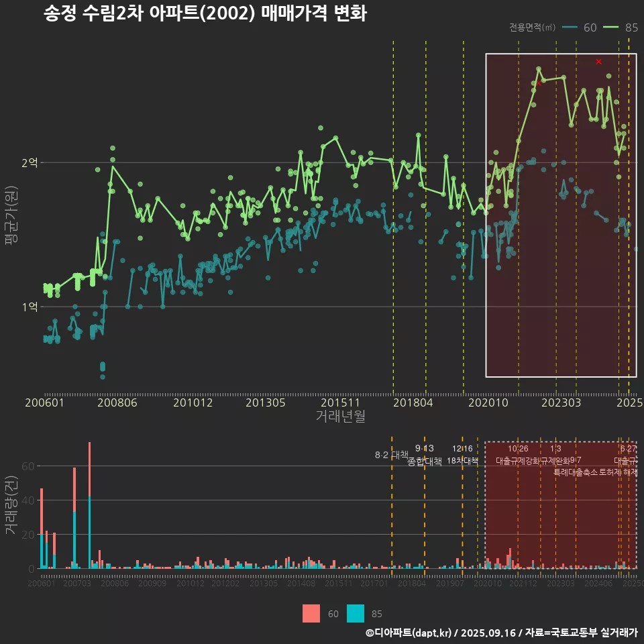Click the 거래량(건) volume axis title

tap(11, 505)
